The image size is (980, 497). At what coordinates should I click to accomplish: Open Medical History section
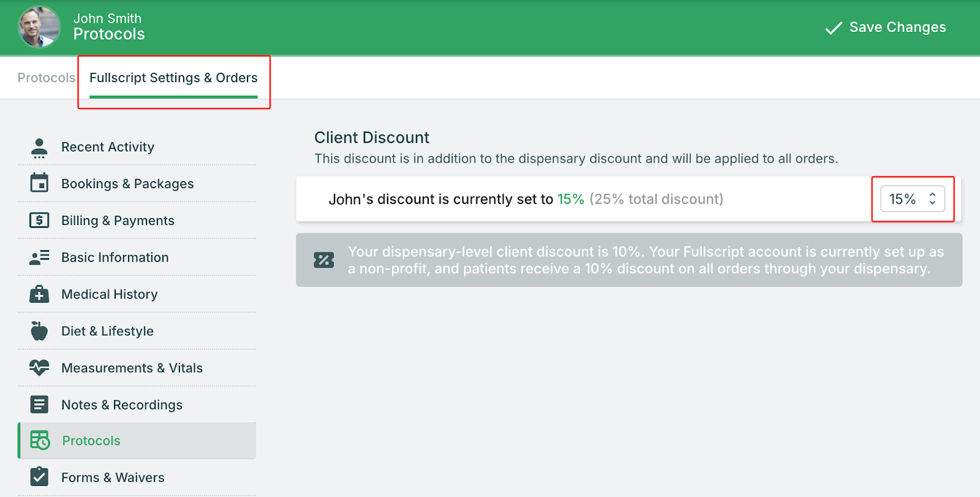pos(110,294)
